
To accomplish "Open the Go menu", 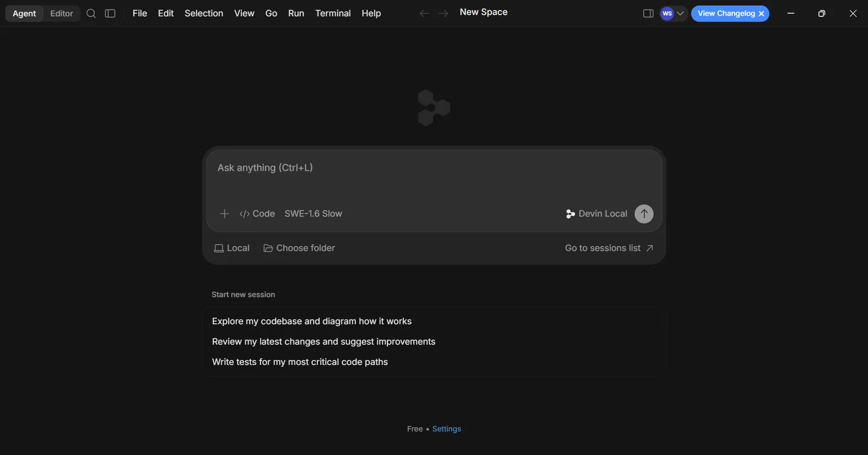I will point(271,14).
